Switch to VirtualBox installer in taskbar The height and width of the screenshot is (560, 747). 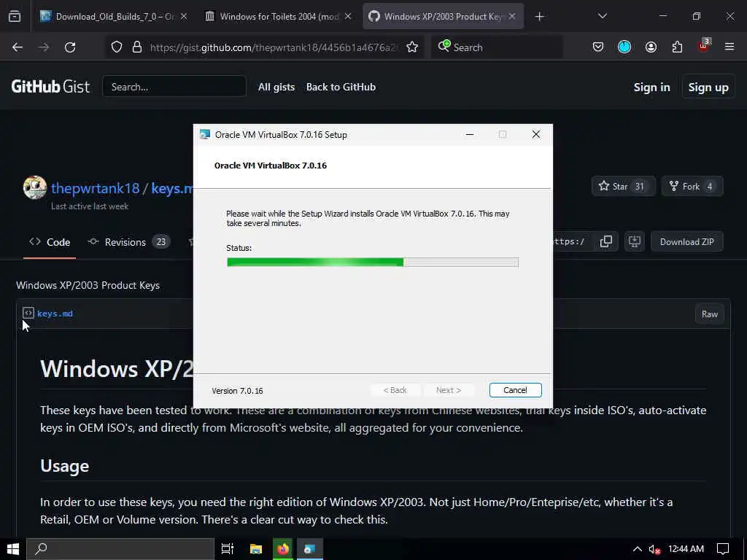pyautogui.click(x=310, y=549)
